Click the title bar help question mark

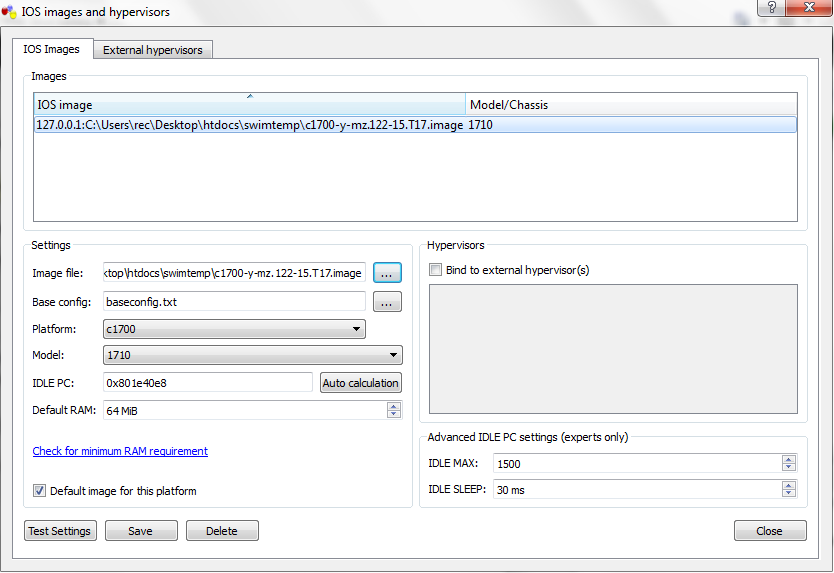click(x=771, y=7)
